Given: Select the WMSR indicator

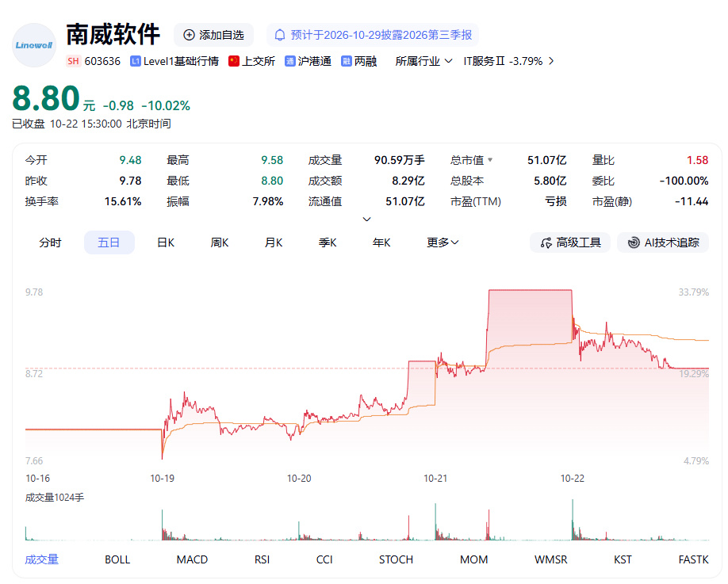Looking at the screenshot, I should 550,559.
